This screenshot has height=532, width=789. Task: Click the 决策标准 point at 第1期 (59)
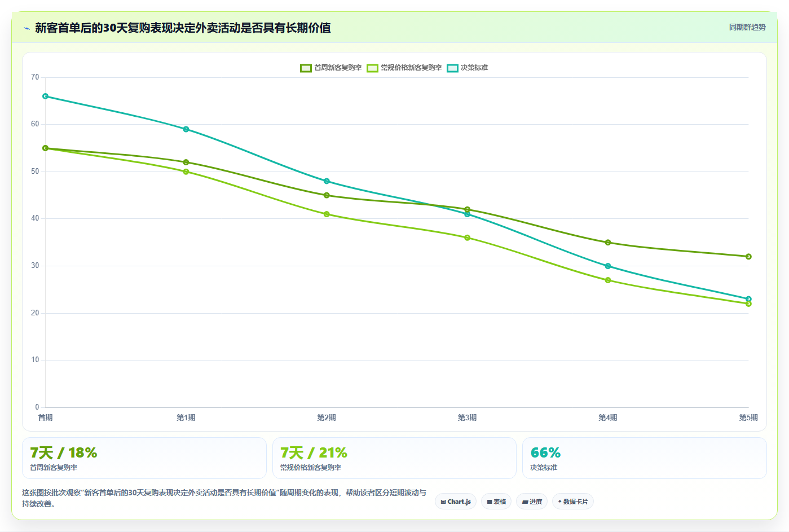point(186,129)
